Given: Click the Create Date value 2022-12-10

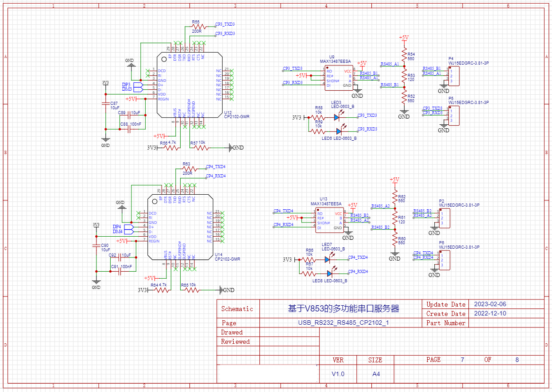Looking at the screenshot, I should point(490,314).
